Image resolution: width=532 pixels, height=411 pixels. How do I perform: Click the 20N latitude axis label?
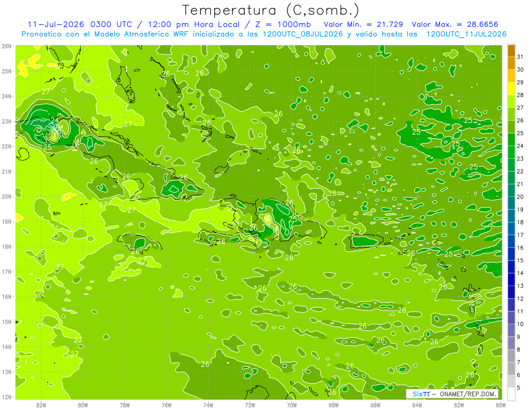point(6,196)
